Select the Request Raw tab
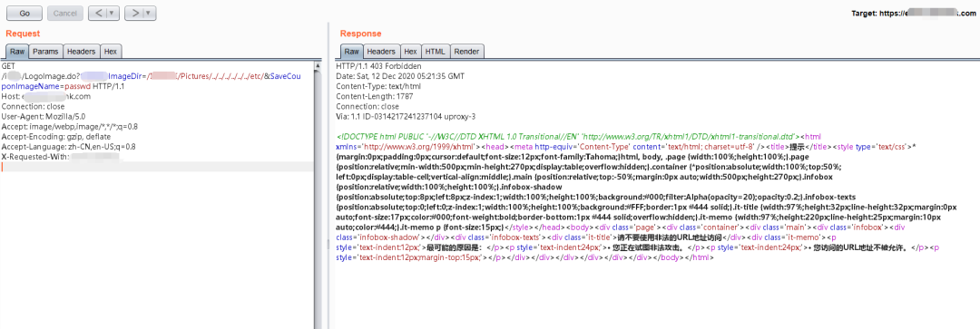The height and width of the screenshot is (329, 980). (17, 52)
